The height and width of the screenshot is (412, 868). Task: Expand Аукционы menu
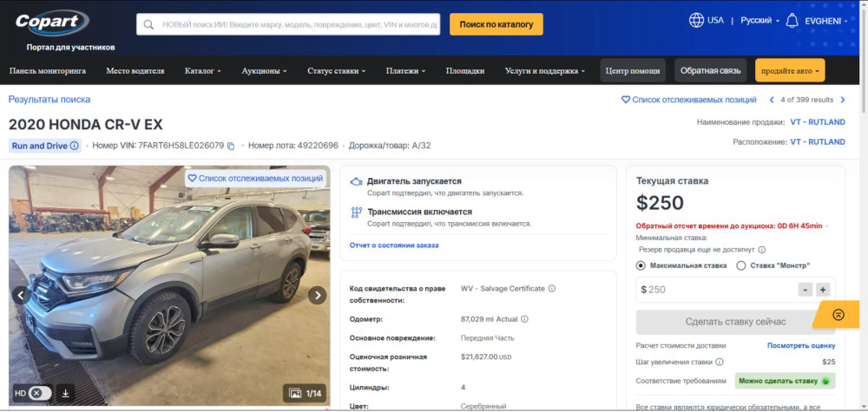coord(264,71)
